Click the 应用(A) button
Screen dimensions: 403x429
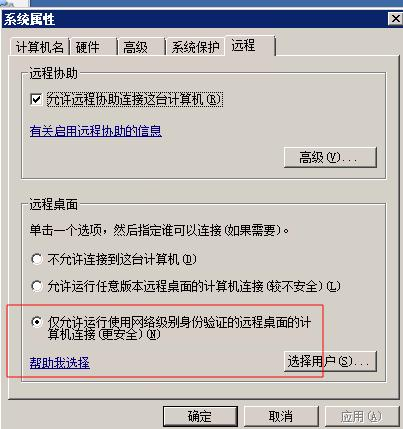click(361, 416)
